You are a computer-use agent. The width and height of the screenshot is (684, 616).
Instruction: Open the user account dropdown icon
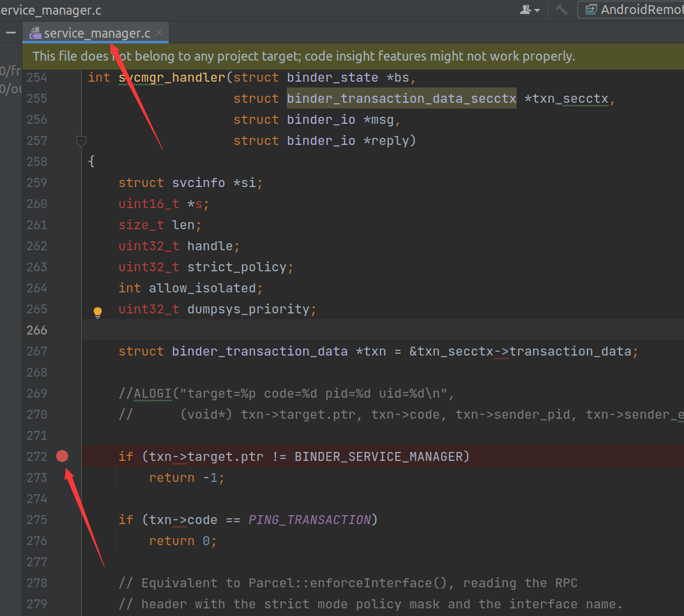coord(529,10)
